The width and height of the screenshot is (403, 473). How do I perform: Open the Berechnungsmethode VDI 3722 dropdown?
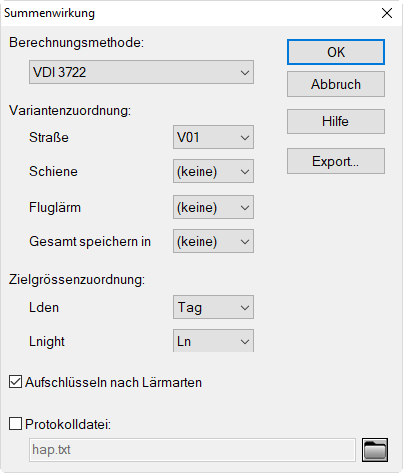pos(141,72)
